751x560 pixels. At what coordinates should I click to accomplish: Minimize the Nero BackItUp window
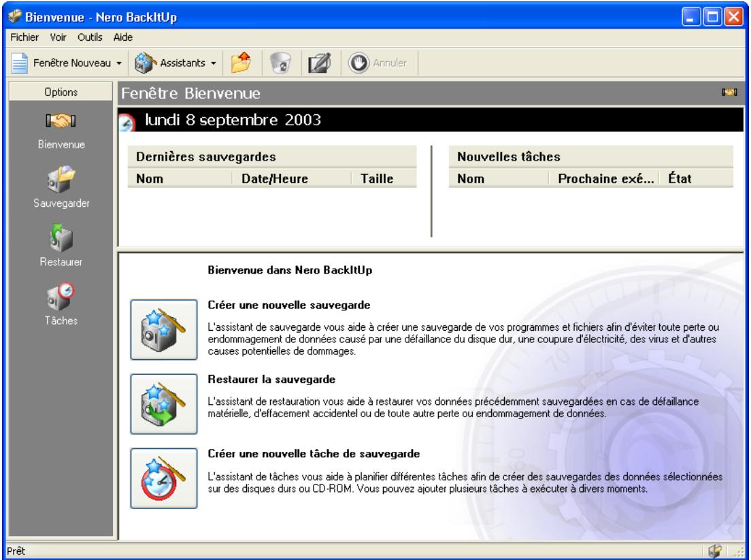[690, 17]
